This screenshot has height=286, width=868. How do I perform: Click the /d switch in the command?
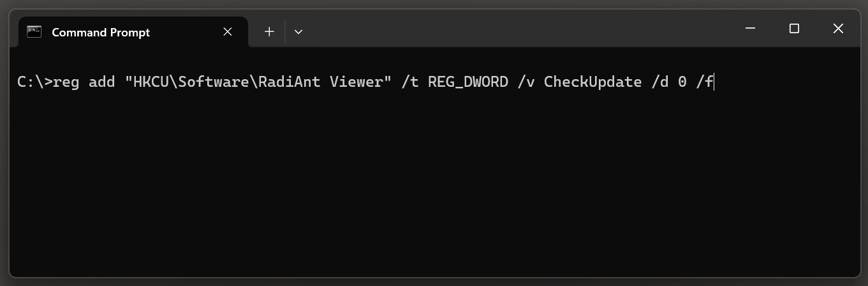pos(659,82)
